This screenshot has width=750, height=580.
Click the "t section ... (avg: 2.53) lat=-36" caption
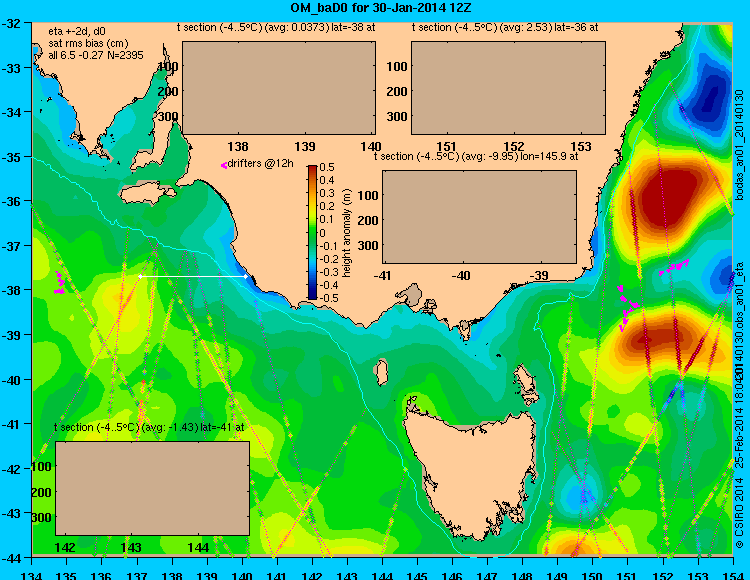pyautogui.click(x=505, y=27)
